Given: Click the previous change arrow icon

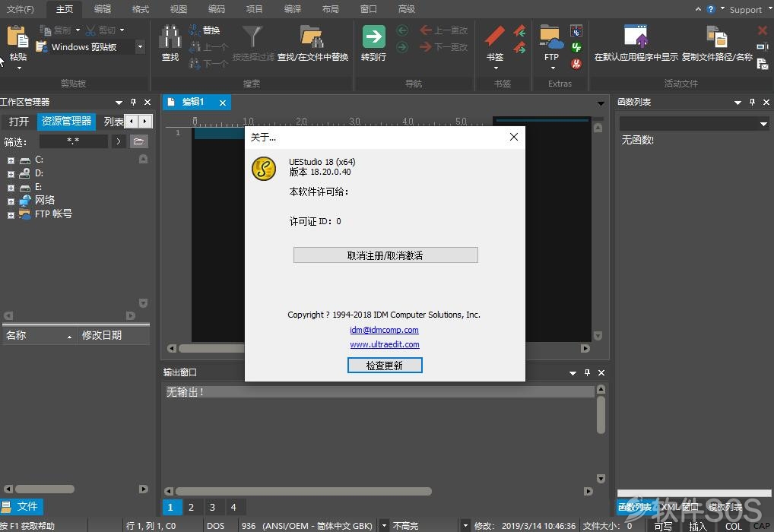Looking at the screenshot, I should tap(426, 30).
